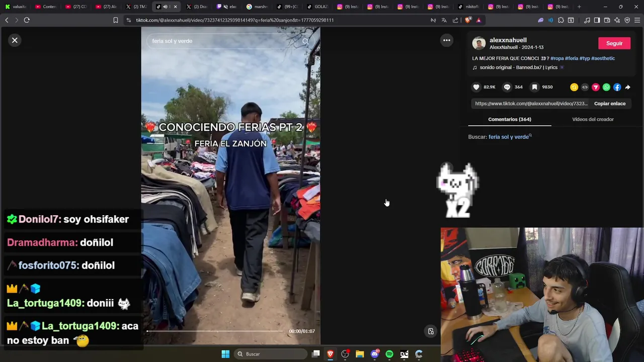
Task: Click the magnifier in the video search bar
Action: (x=305, y=41)
